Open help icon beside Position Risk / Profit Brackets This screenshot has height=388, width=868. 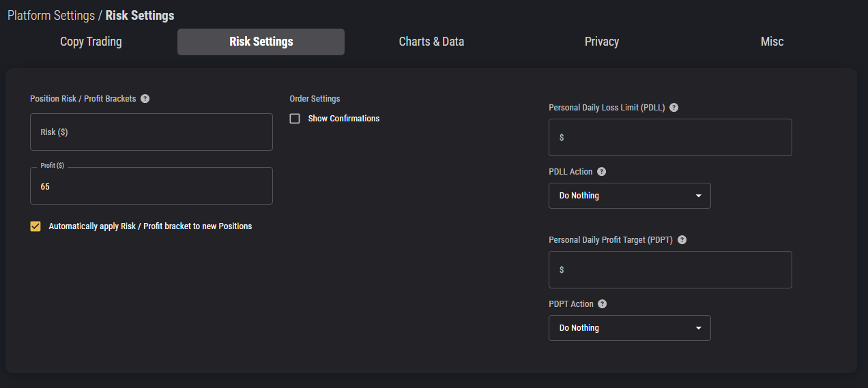[145, 99]
